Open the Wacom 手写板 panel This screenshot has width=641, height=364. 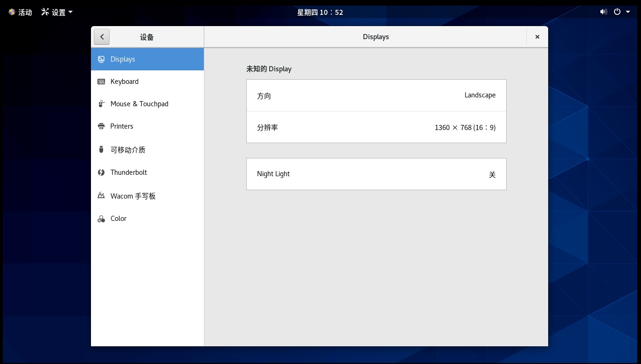pyautogui.click(x=147, y=196)
